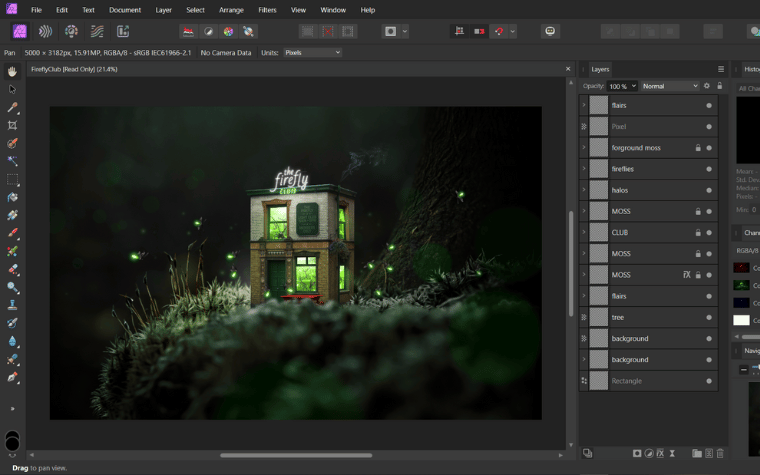This screenshot has height=475, width=760.
Task: Open the Layers panel hamburger menu
Action: tap(721, 69)
